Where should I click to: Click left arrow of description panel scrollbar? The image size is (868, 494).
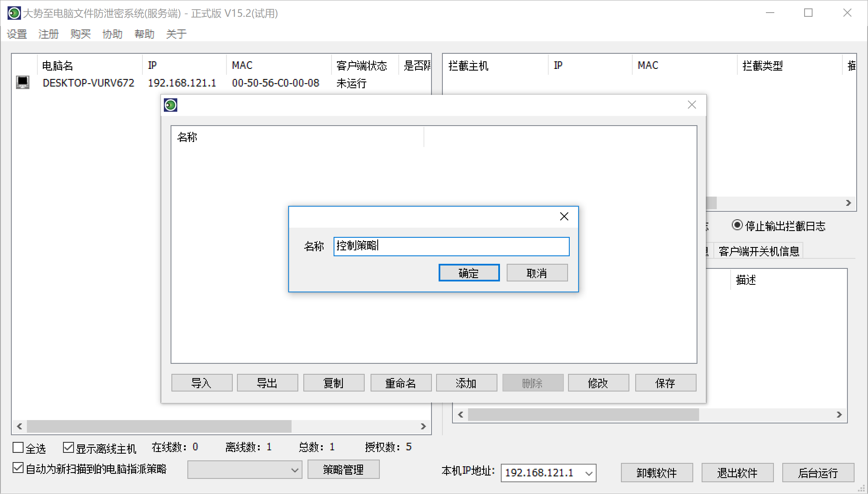(461, 415)
